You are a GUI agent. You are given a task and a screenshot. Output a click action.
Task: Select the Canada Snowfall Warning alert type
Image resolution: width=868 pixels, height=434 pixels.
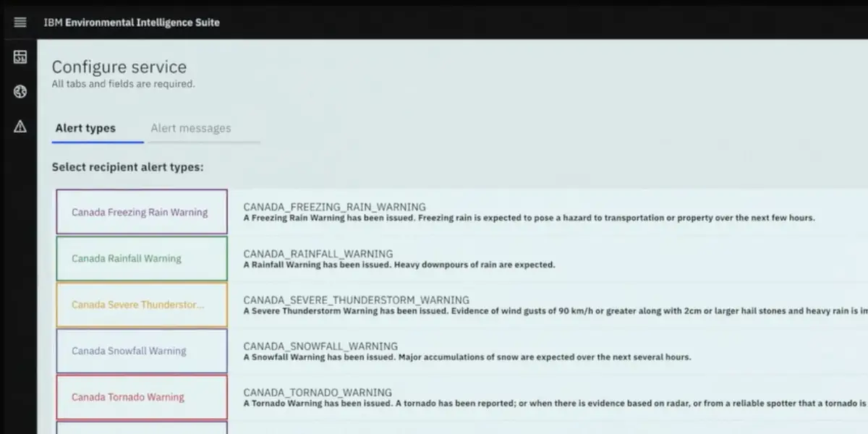click(142, 351)
